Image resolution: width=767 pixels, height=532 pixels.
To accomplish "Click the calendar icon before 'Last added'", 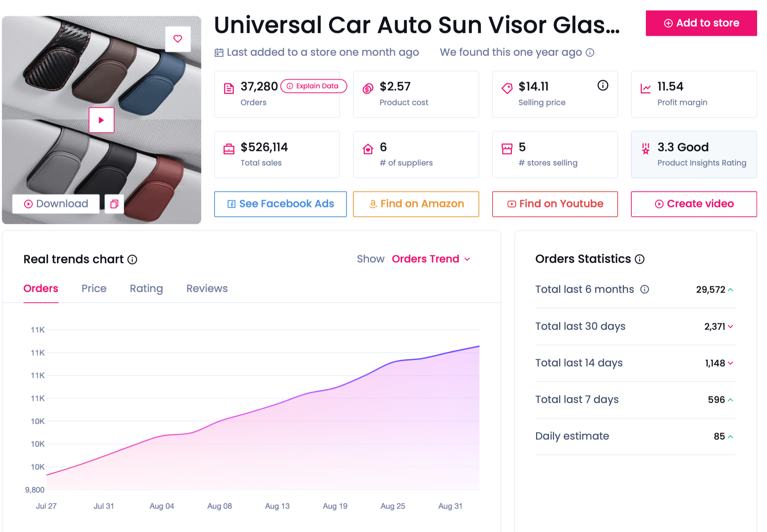I will tap(219, 53).
